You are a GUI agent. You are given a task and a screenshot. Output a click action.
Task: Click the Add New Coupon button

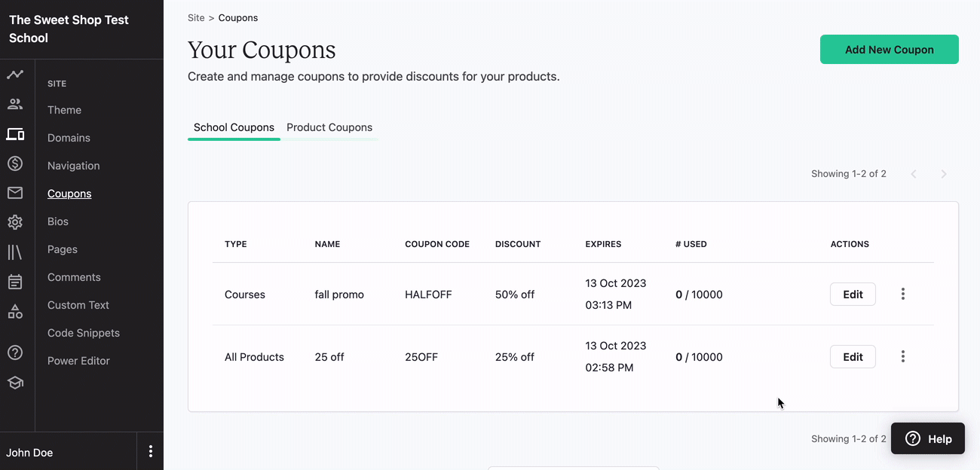pyautogui.click(x=889, y=49)
